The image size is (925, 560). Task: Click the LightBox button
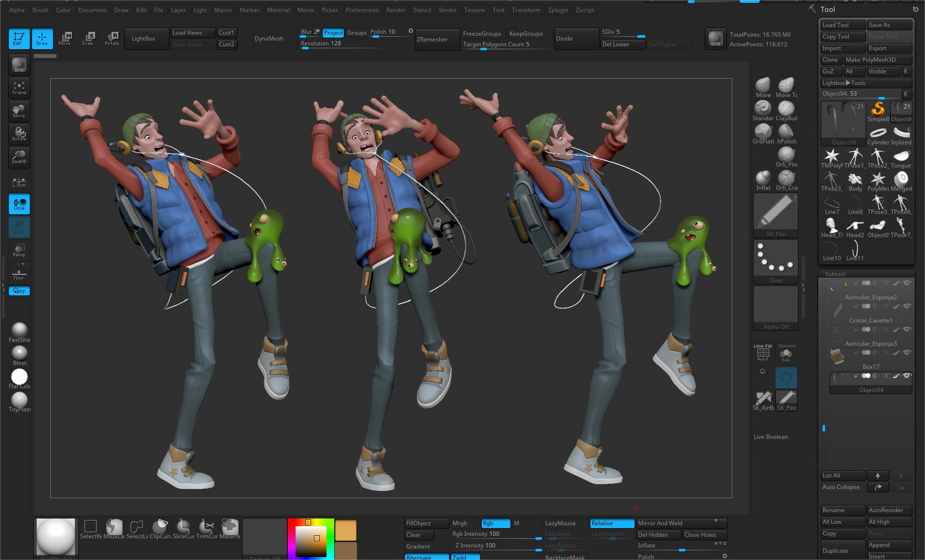(x=147, y=39)
